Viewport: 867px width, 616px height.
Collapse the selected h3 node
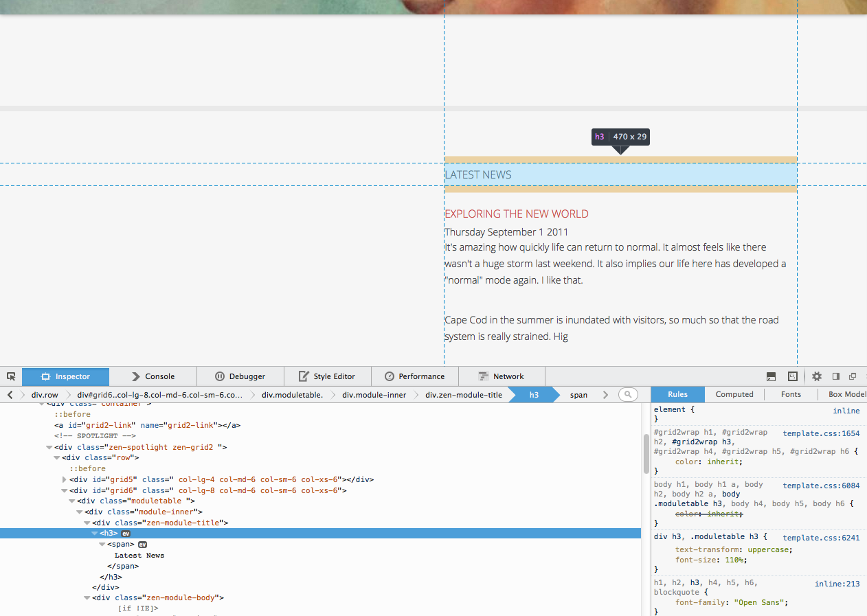click(x=95, y=534)
